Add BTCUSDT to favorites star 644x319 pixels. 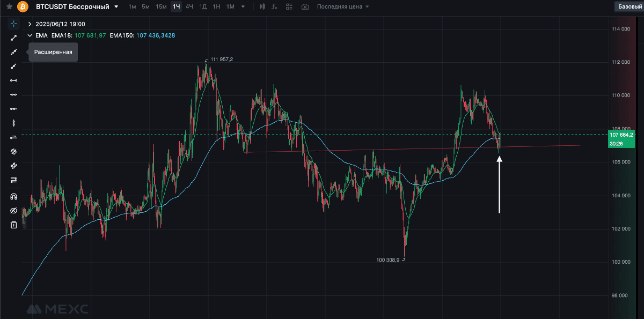point(9,7)
